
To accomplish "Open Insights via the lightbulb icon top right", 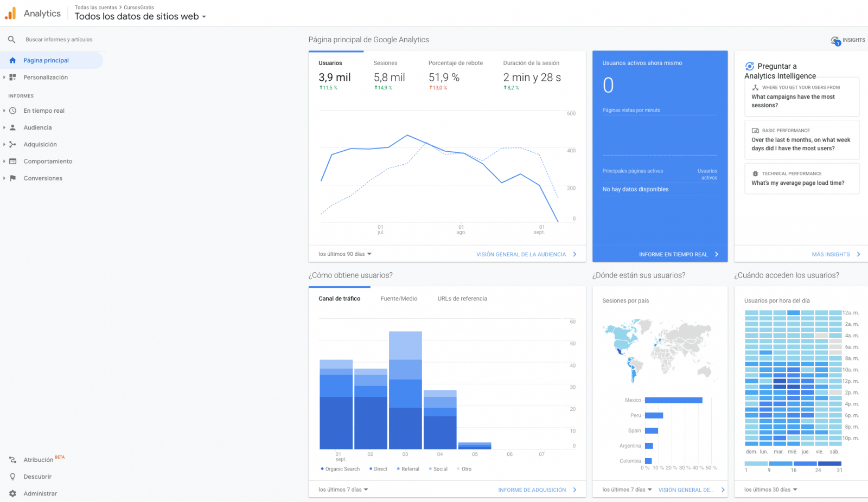I will click(834, 40).
